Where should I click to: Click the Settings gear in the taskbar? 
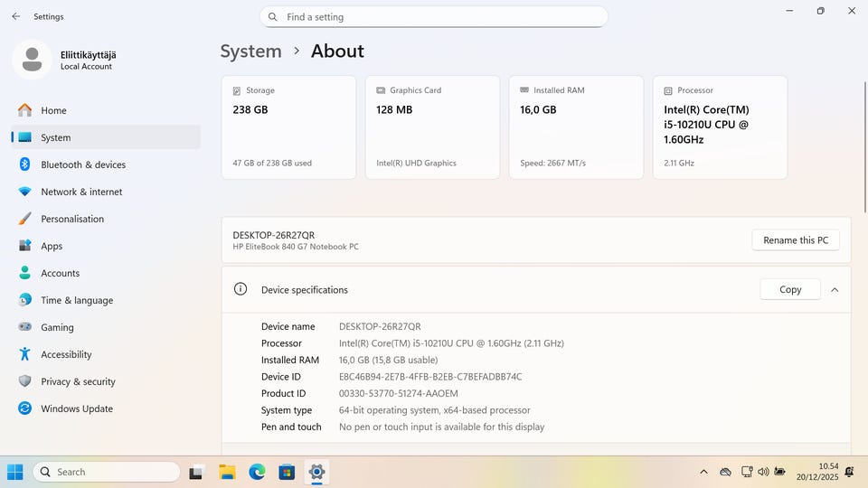[316, 472]
